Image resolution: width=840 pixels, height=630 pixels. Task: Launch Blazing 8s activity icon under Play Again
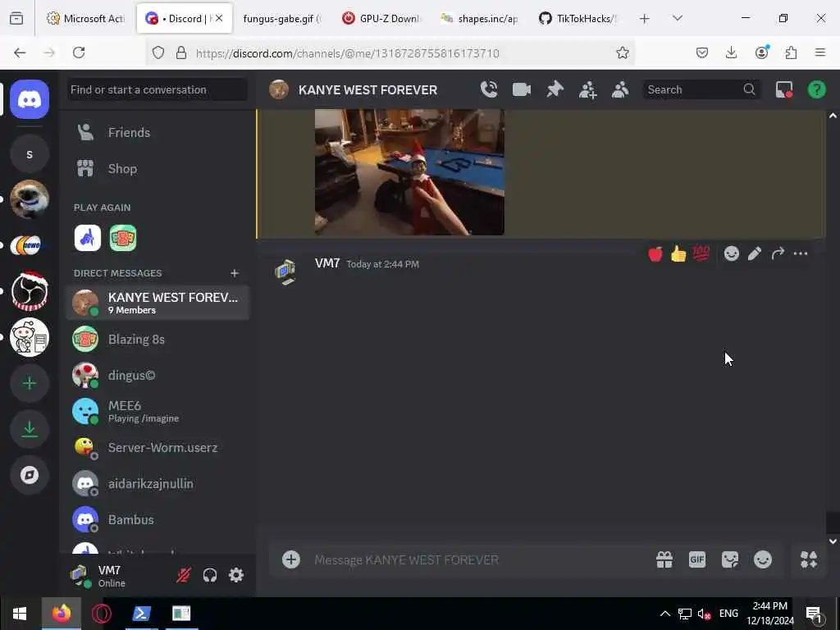(x=123, y=238)
